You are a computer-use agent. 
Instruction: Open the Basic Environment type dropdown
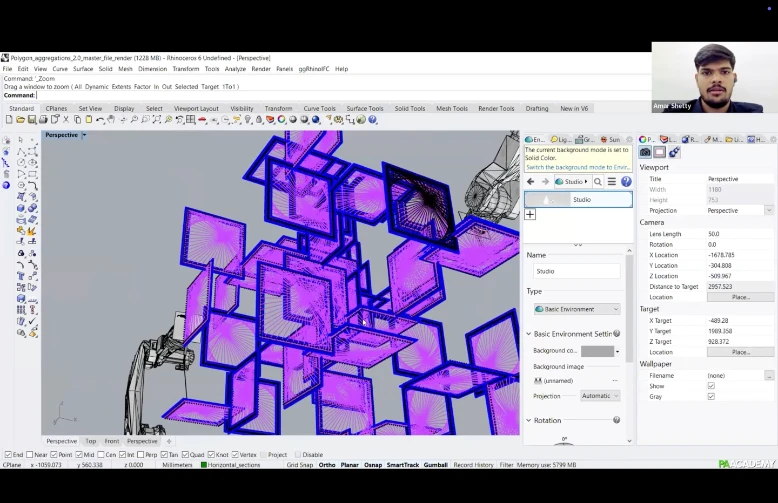pos(576,309)
